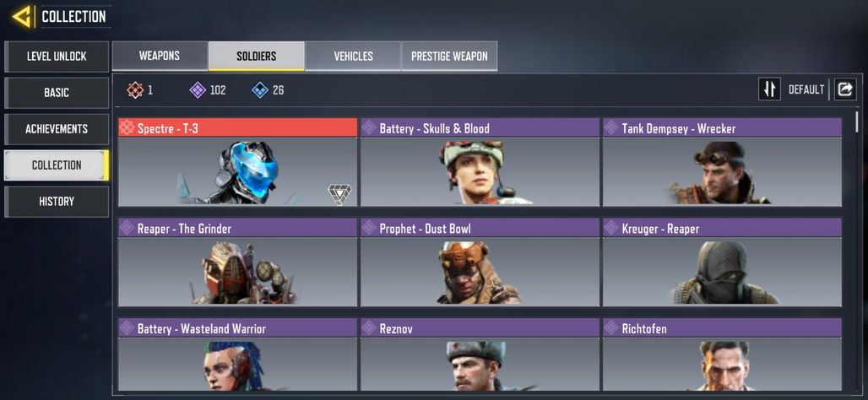This screenshot has width=868, height=400.
Task: Click the yellow back arrow icon
Action: tap(22, 17)
